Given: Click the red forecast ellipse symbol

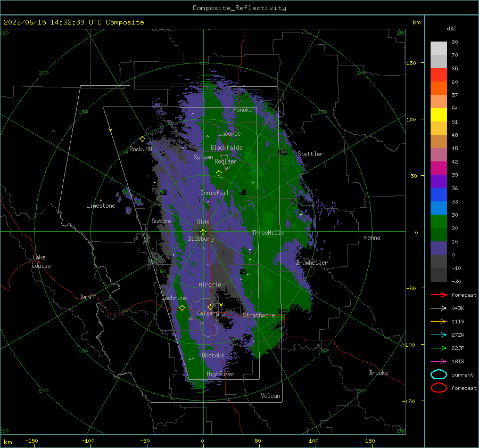Looking at the screenshot, I should coord(439,388).
